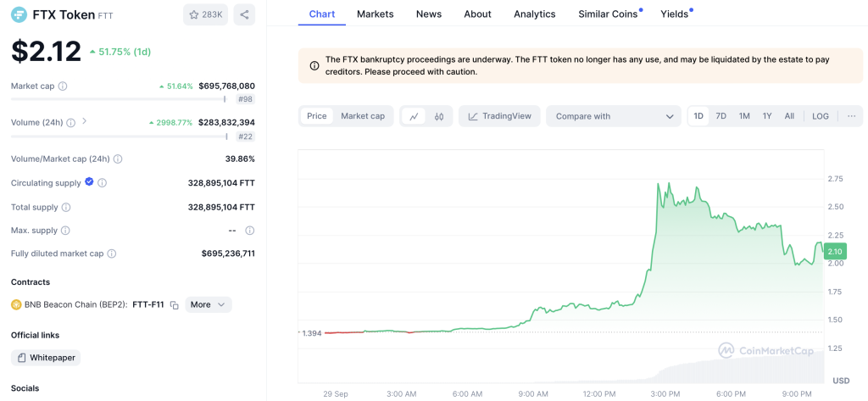This screenshot has width=868, height=401.
Task: Click Volume/Market cap (24h) info icon
Action: click(x=118, y=159)
